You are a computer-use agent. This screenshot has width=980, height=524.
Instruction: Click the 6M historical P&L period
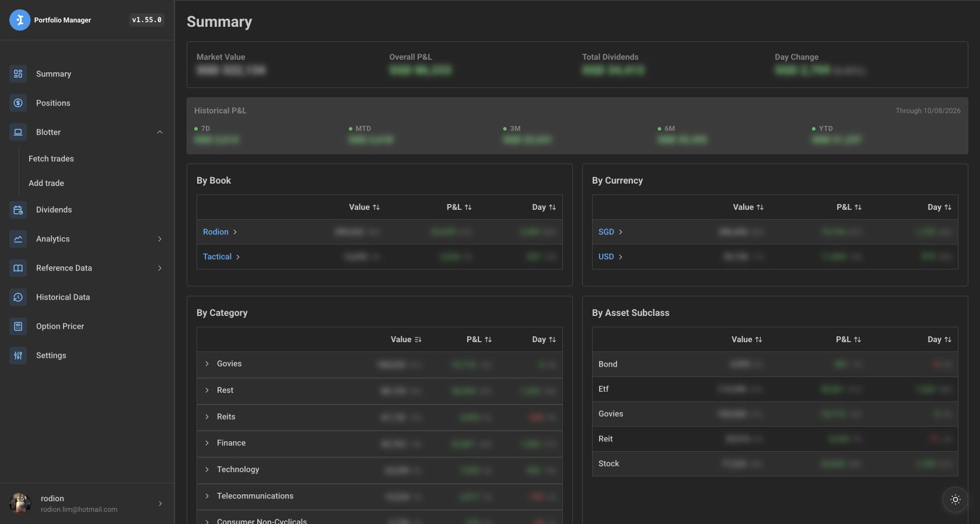[670, 129]
